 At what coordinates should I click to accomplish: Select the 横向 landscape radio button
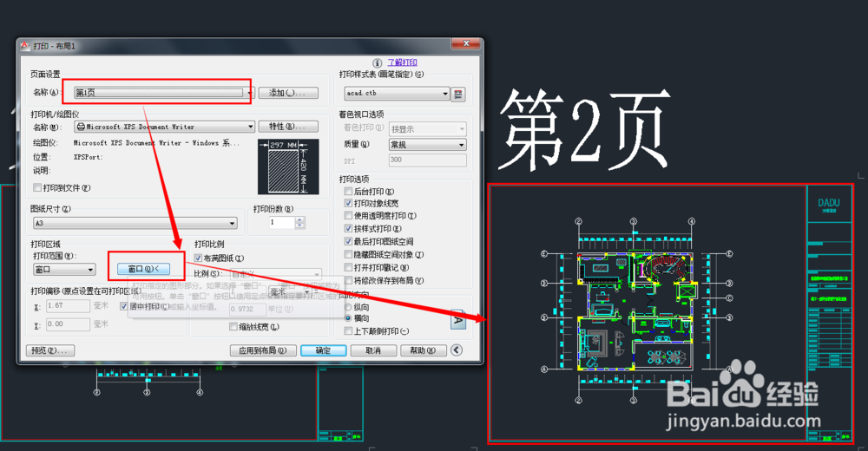348,319
